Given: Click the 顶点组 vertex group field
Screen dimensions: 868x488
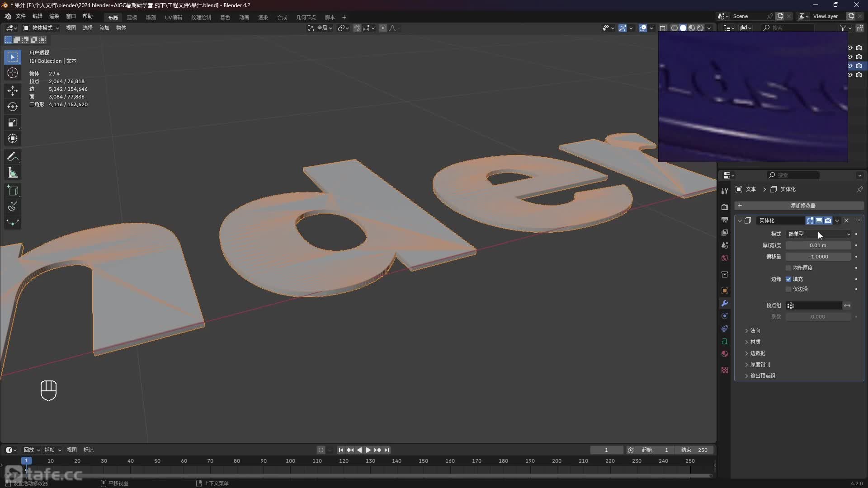Looking at the screenshot, I should point(814,306).
